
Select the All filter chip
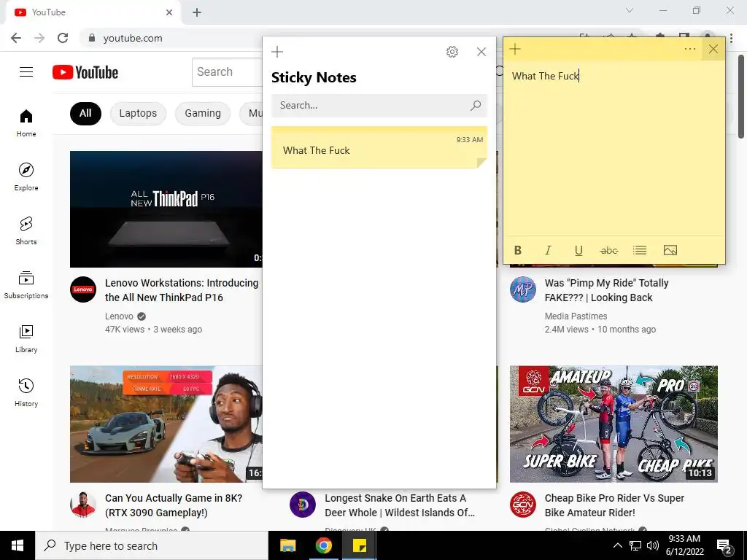[x=86, y=113]
